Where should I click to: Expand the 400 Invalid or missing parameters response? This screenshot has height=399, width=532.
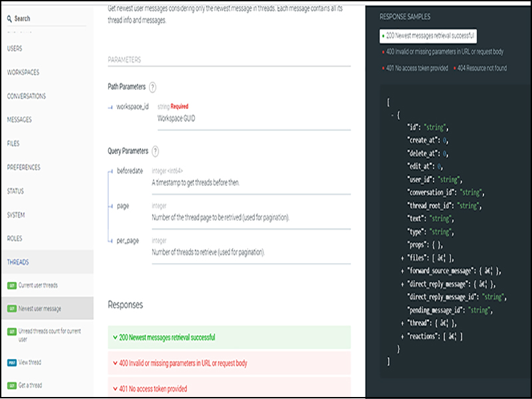229,363
